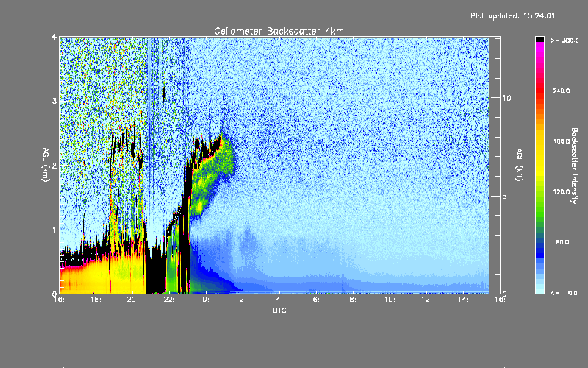Click the '60.0' colorbar value
588x368 pixels.
coord(562,242)
